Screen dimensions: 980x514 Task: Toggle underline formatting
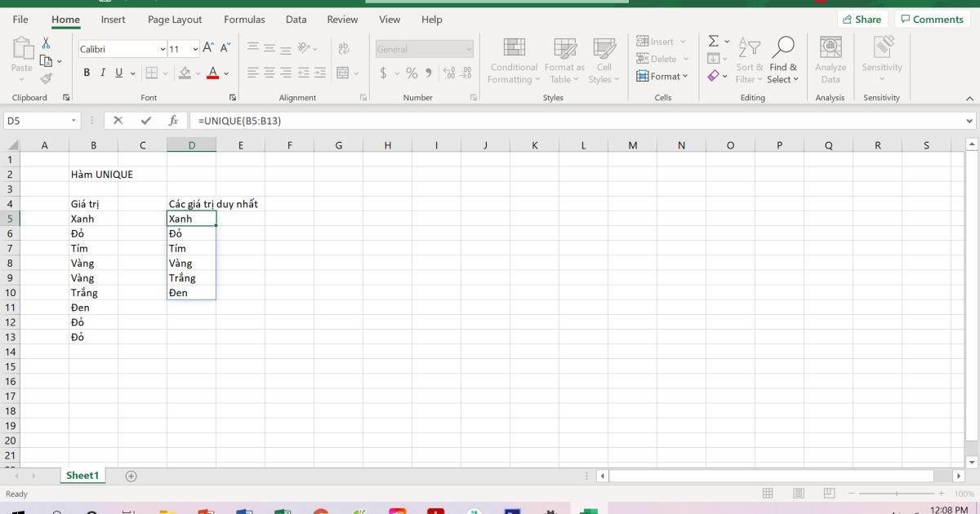118,73
